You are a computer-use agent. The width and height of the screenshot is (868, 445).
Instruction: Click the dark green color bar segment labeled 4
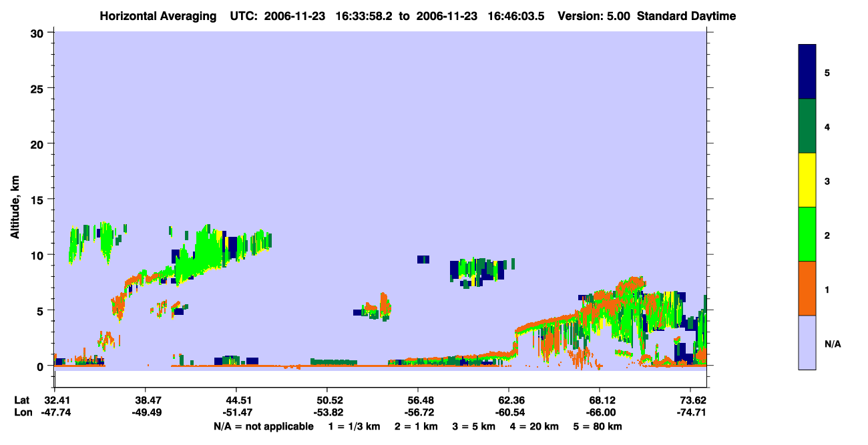click(807, 126)
